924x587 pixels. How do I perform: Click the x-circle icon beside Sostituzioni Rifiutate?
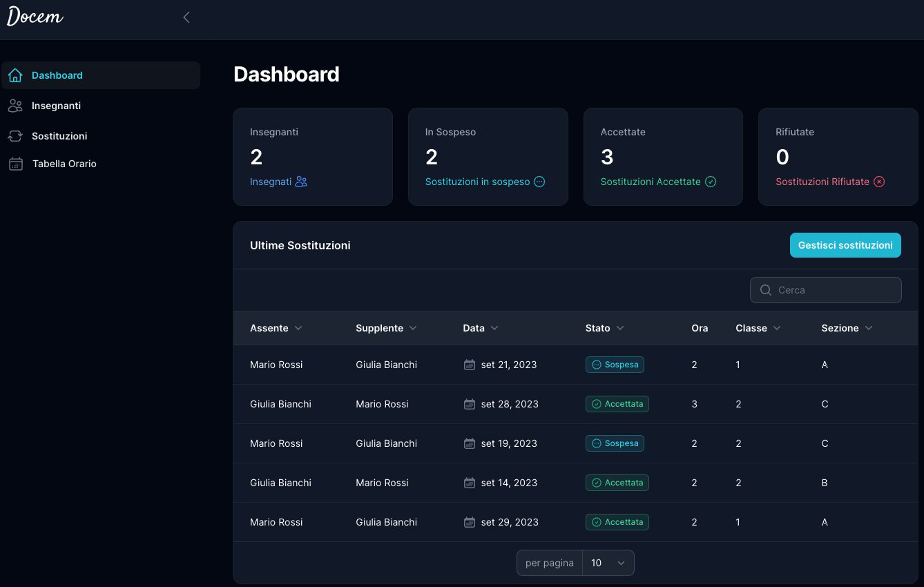tap(879, 182)
